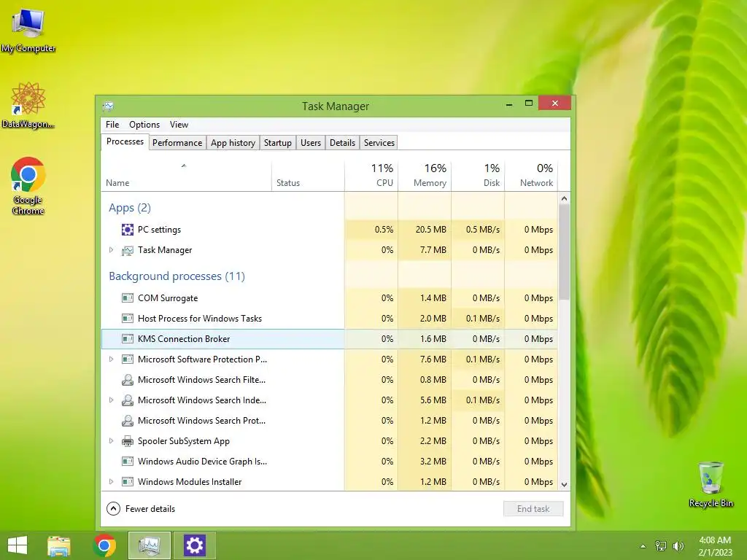Open the network tray icon

[661, 546]
